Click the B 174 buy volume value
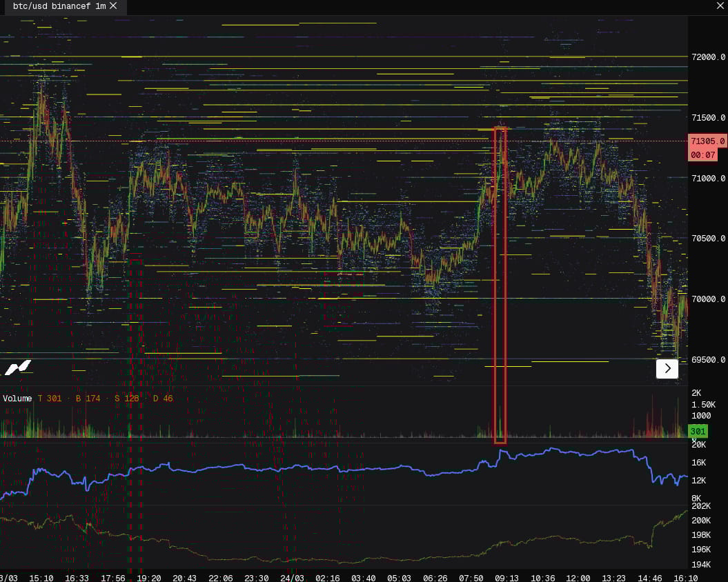728x582 pixels. coord(88,398)
